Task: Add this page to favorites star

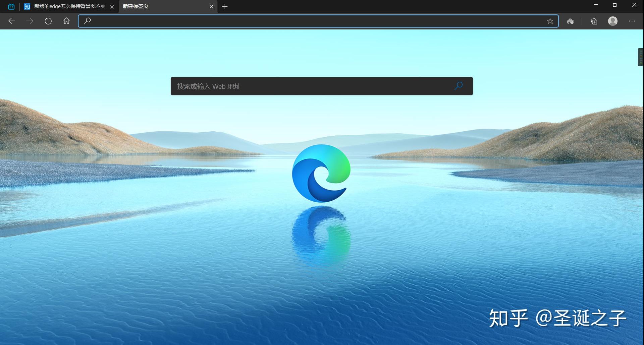Action: pyautogui.click(x=550, y=21)
